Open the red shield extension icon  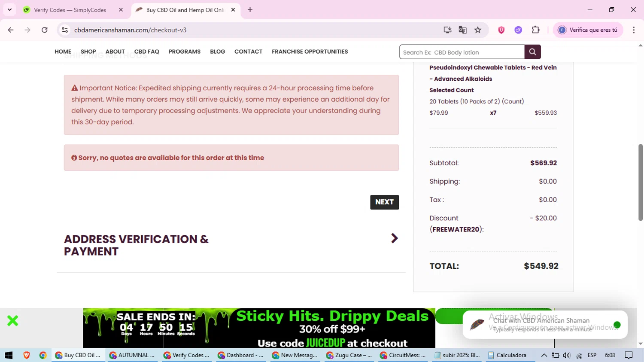[501, 30]
